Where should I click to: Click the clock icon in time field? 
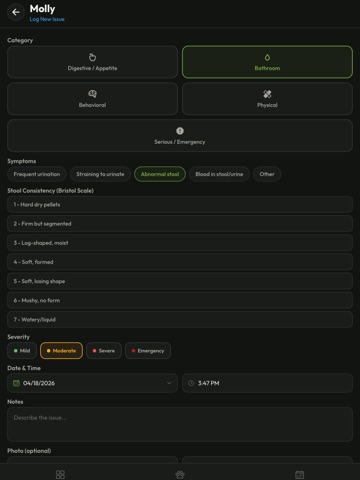(x=191, y=383)
